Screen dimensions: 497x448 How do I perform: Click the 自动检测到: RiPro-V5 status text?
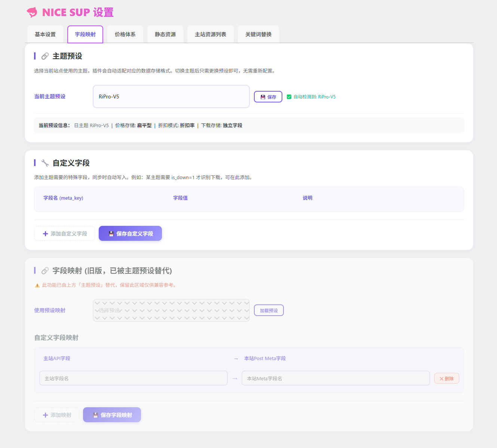click(x=315, y=97)
